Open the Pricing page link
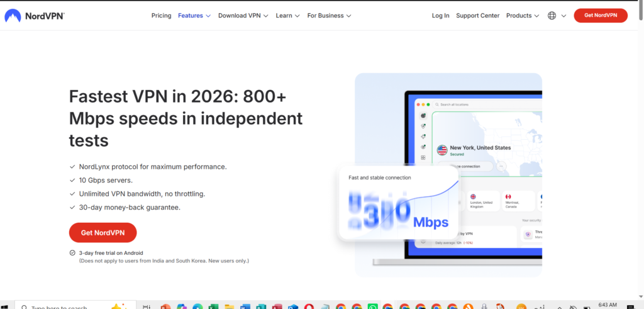This screenshot has width=644, height=309. 162,16
